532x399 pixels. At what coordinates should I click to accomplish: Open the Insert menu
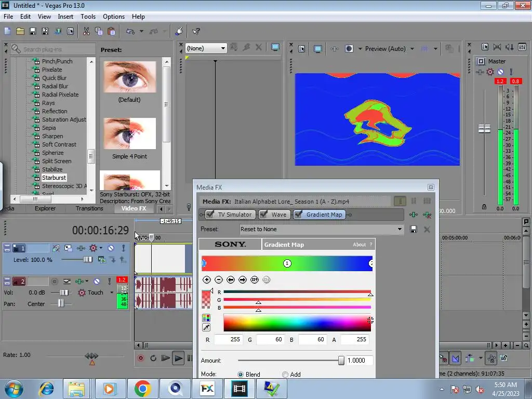tap(65, 16)
